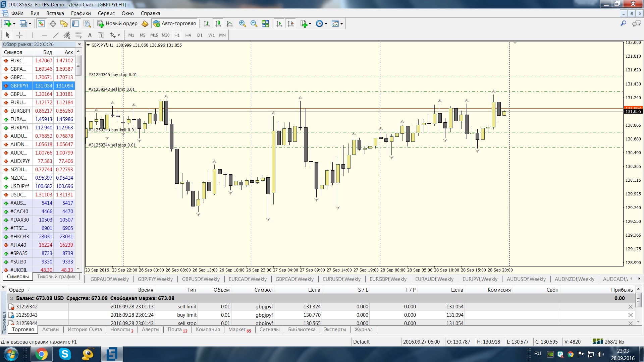The image size is (644, 362).
Task: Tile chart windows with the grid icon
Action: click(x=265, y=23)
